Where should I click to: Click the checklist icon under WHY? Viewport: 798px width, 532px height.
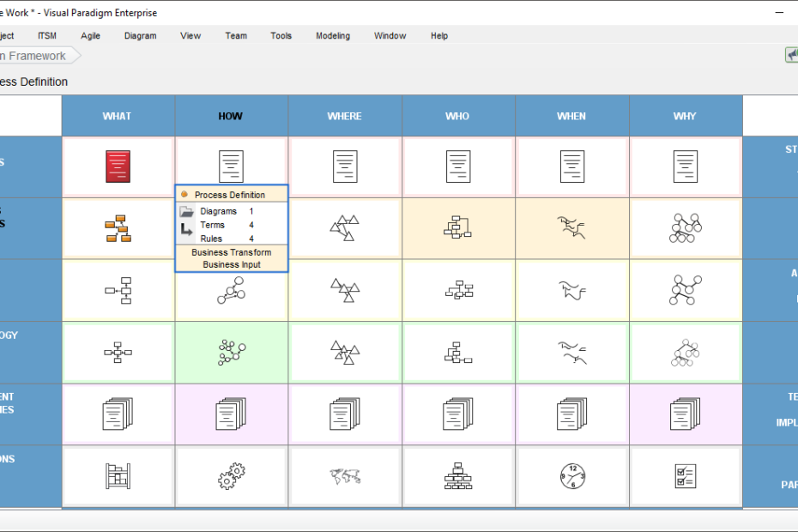pyautogui.click(x=685, y=476)
